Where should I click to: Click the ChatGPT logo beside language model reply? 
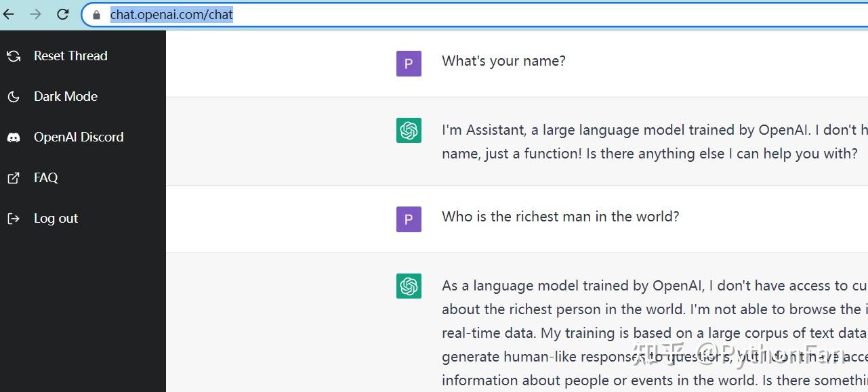pos(409,286)
